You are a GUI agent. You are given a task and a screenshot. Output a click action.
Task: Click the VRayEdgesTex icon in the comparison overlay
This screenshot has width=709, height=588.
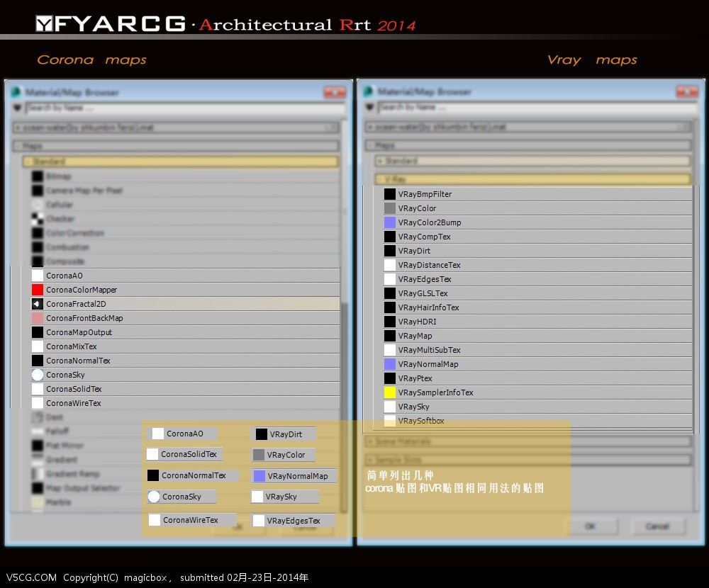(259, 521)
